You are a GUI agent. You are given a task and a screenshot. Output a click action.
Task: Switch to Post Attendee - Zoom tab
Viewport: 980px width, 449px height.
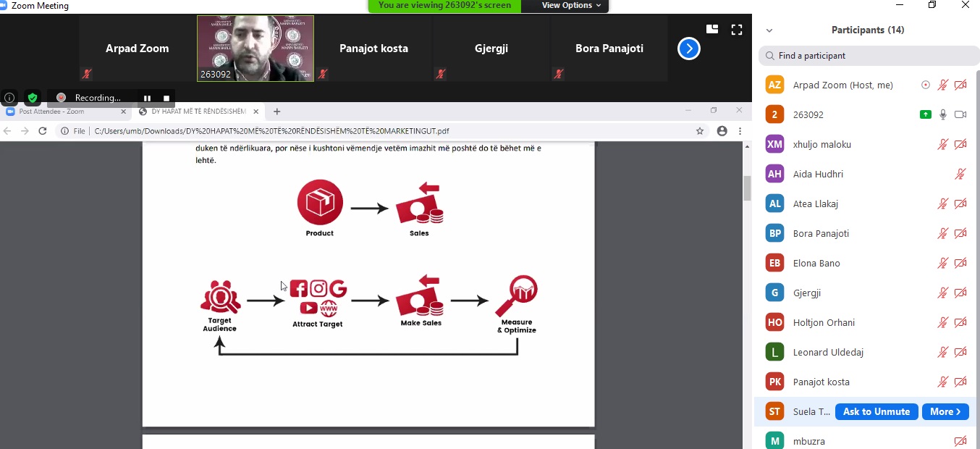click(x=62, y=112)
